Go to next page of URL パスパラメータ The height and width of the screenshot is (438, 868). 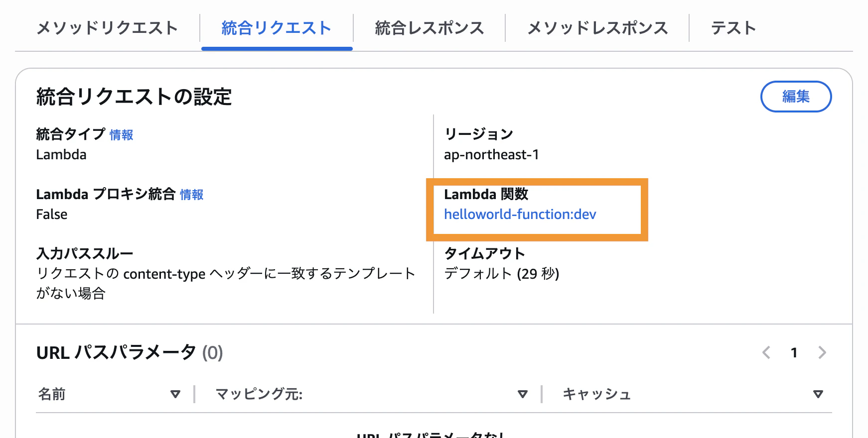pos(822,353)
